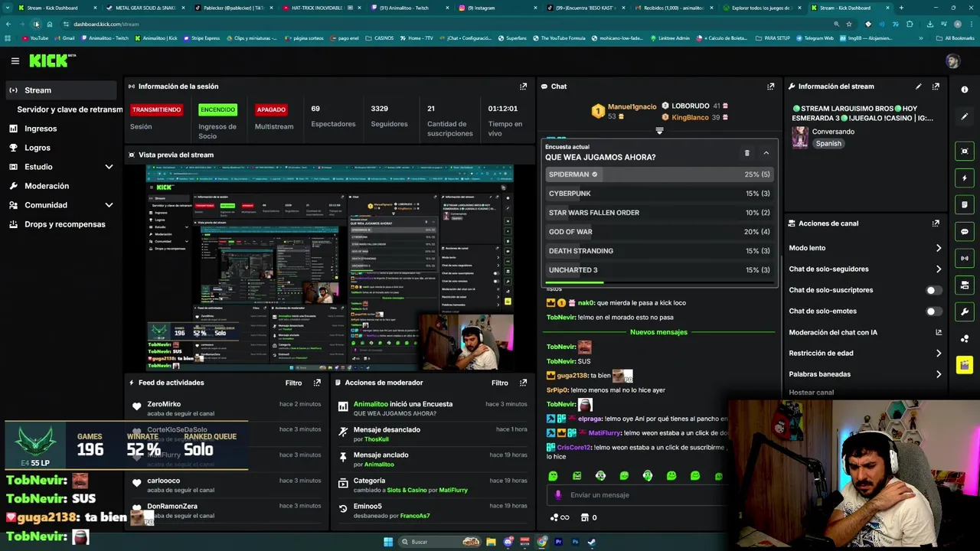Click the Spanish language tag

click(x=828, y=144)
